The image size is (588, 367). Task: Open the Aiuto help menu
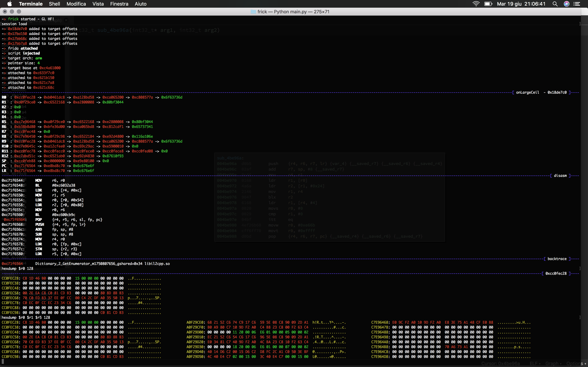141,4
